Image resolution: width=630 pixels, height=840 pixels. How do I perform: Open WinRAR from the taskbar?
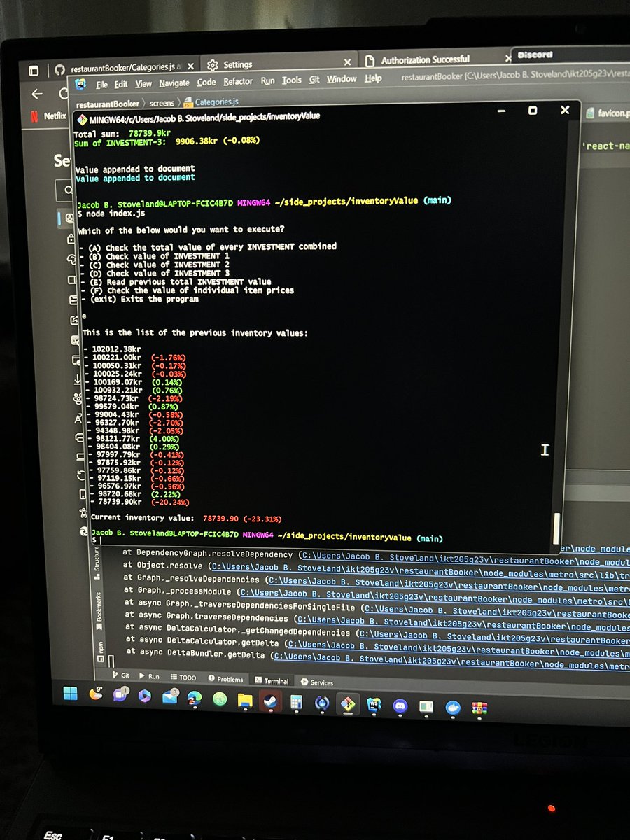479,708
